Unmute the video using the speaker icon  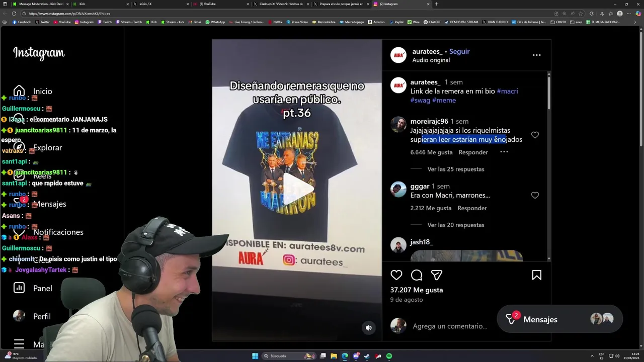[369, 328]
